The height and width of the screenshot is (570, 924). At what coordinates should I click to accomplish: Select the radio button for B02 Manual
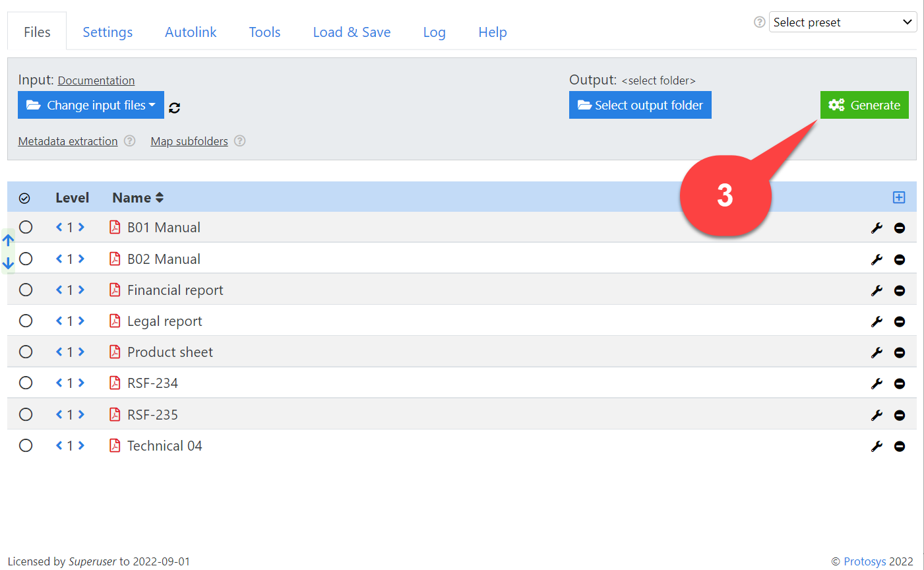click(x=26, y=259)
